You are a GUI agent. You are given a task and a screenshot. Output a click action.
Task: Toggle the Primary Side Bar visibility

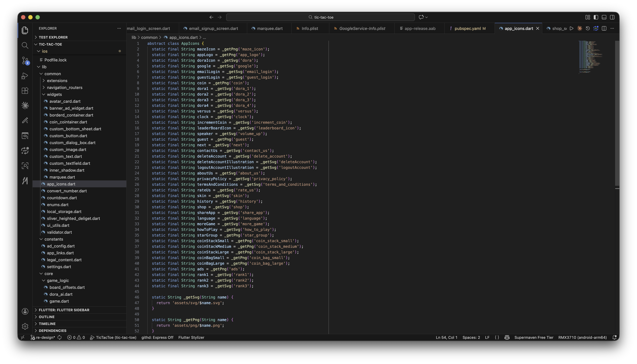(x=596, y=17)
